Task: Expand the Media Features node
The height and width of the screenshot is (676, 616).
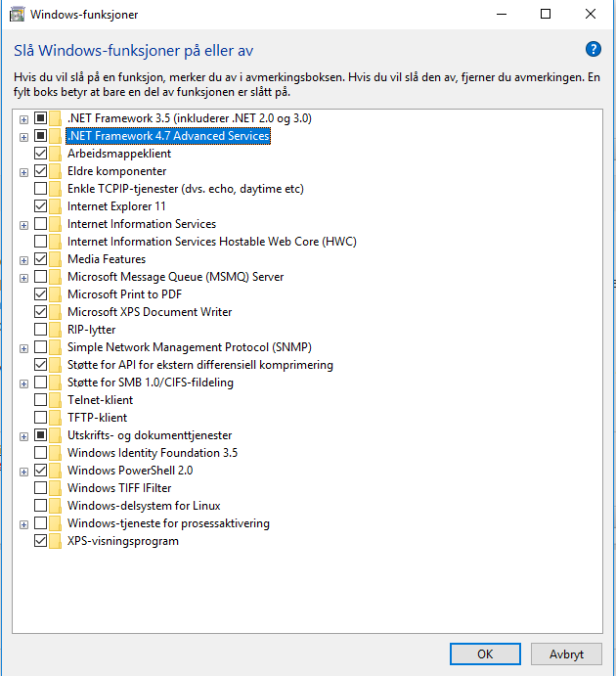Action: pyautogui.click(x=24, y=261)
